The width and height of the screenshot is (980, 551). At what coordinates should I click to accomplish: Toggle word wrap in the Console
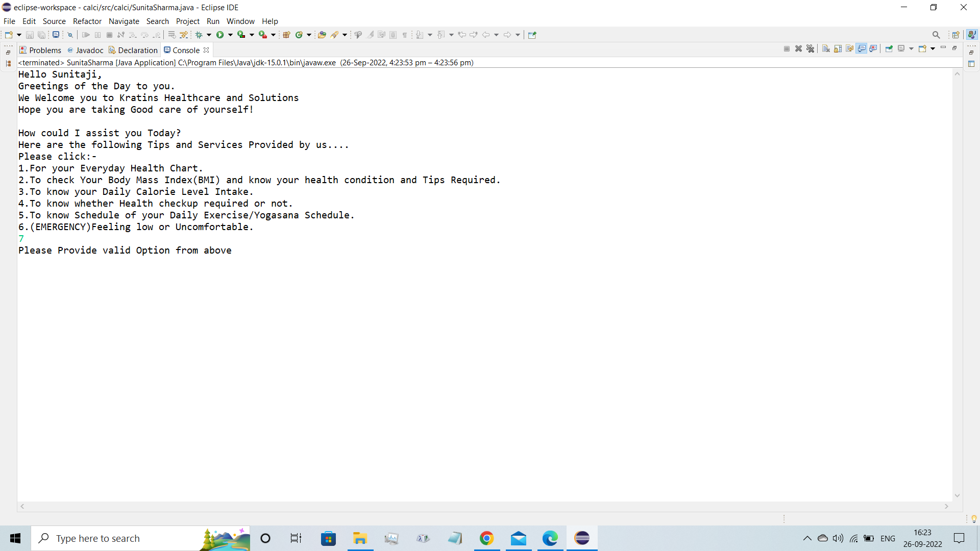850,48
